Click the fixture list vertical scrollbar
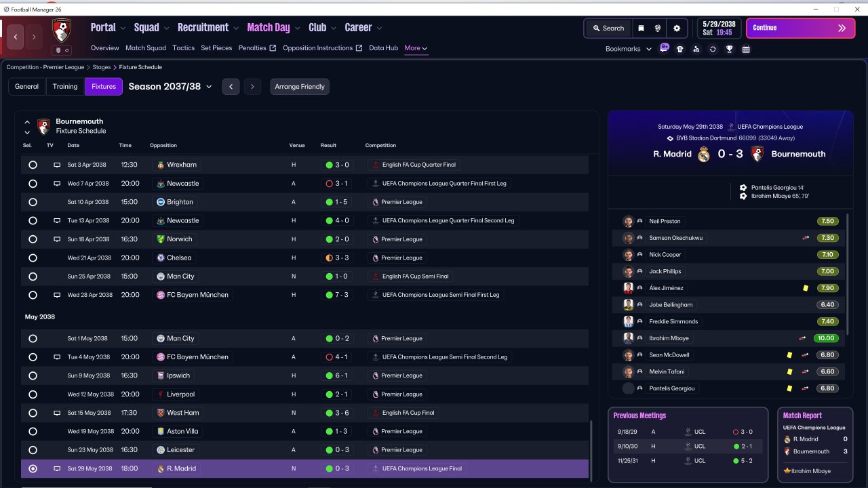The height and width of the screenshot is (488, 868). 591,451
